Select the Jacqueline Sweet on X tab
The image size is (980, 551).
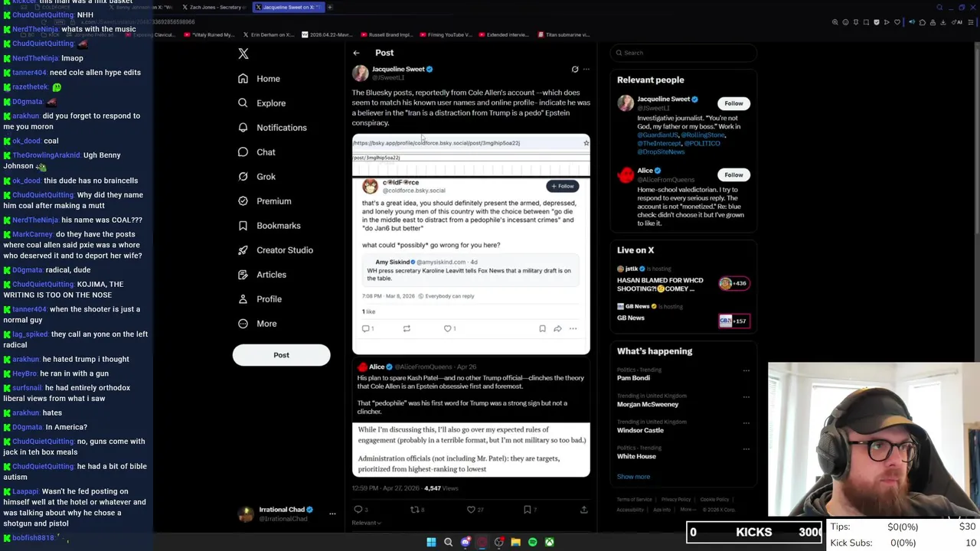point(289,7)
